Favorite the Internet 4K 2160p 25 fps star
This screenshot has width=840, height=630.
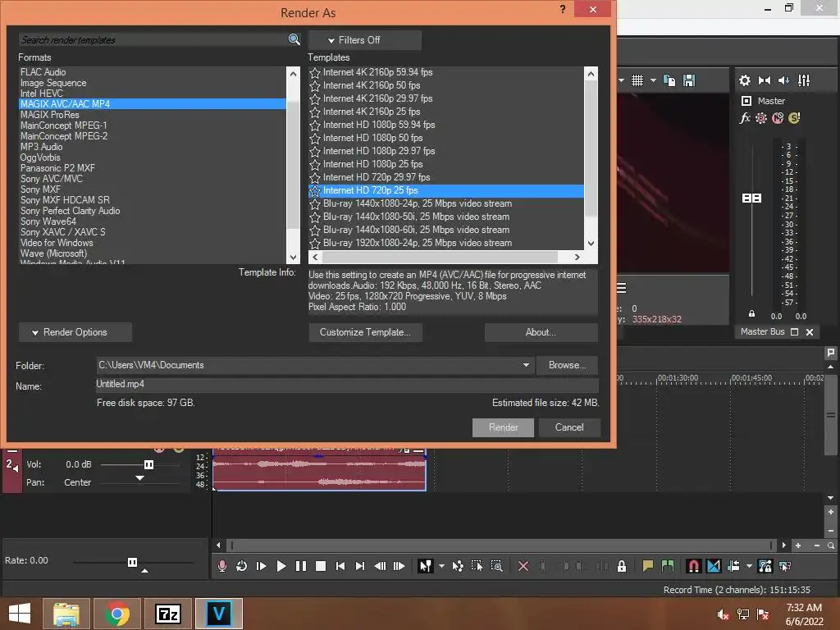tap(315, 112)
